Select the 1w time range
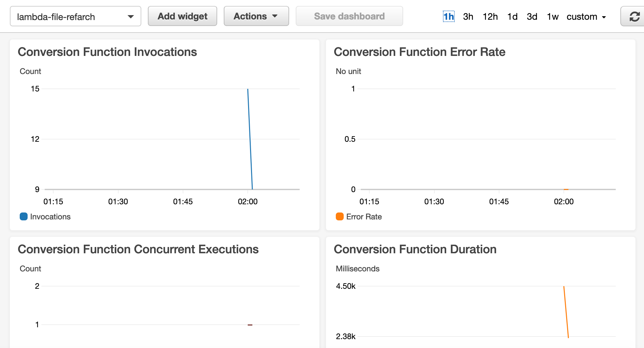644x348 pixels. tap(553, 16)
